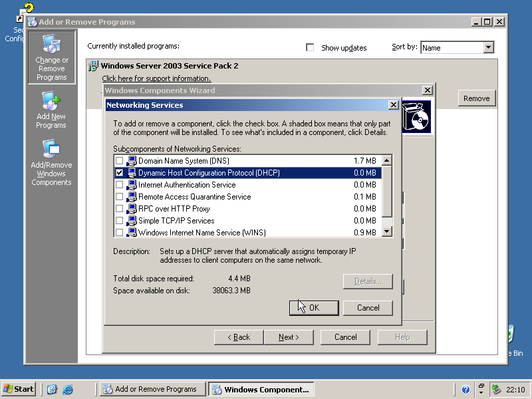Click the Domain Name System component icon

tap(131, 161)
